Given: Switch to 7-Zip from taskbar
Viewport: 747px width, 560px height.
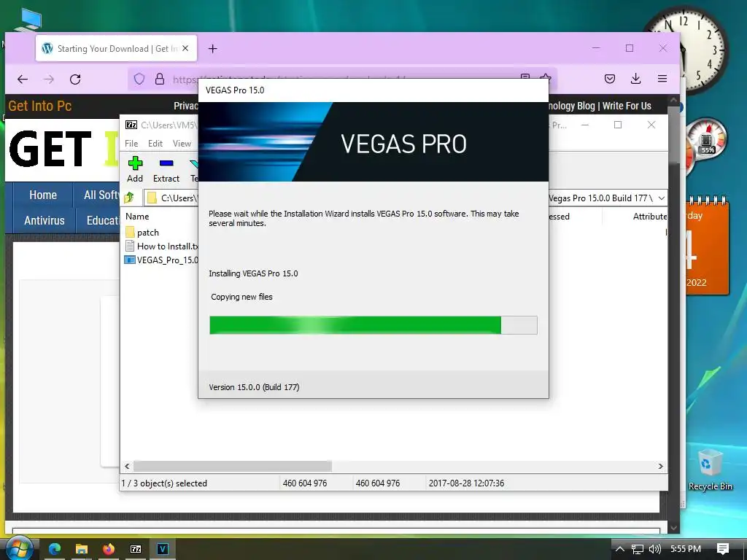Looking at the screenshot, I should click(x=136, y=549).
